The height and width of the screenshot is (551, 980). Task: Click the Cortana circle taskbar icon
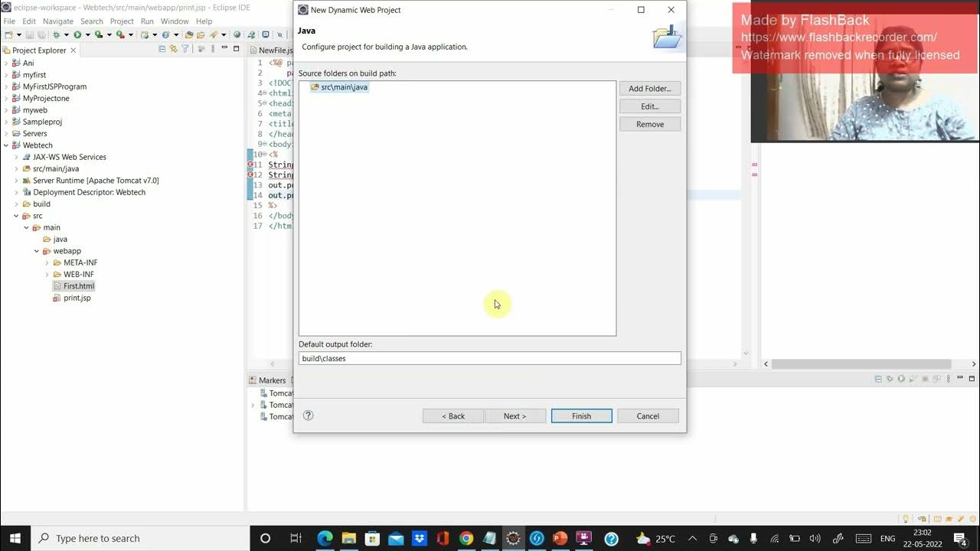(266, 538)
